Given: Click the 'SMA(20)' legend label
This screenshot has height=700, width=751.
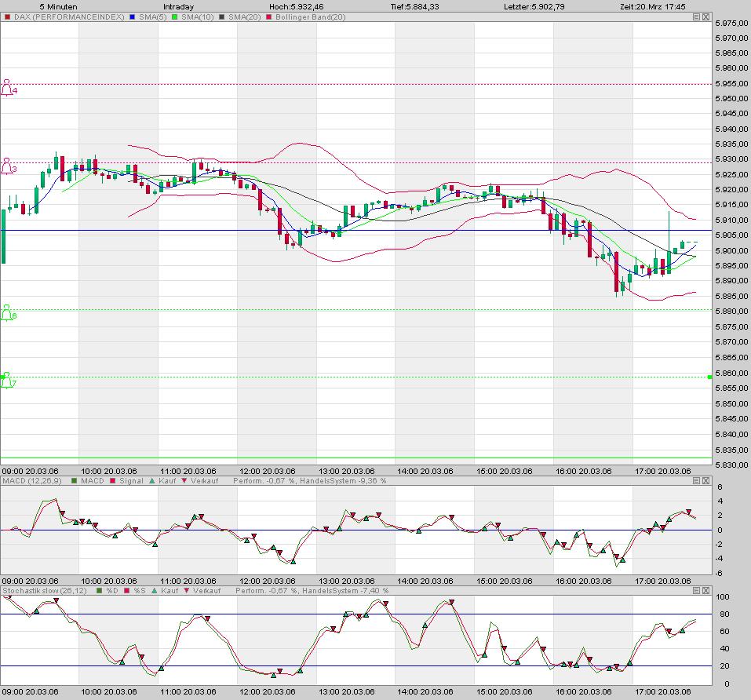Looking at the screenshot, I should pos(244,17).
